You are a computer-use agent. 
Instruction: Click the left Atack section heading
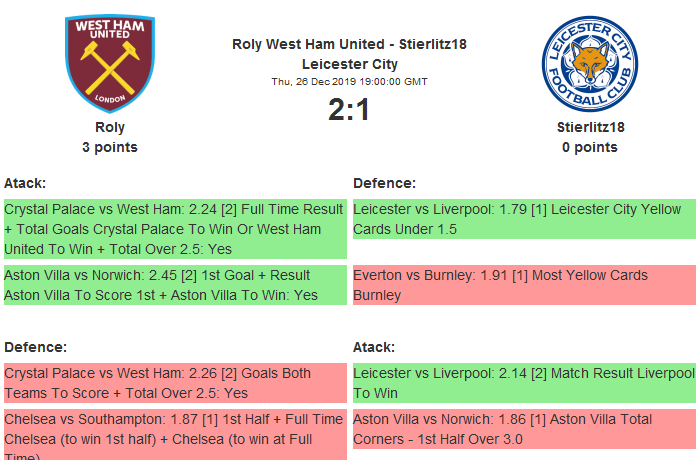[25, 183]
